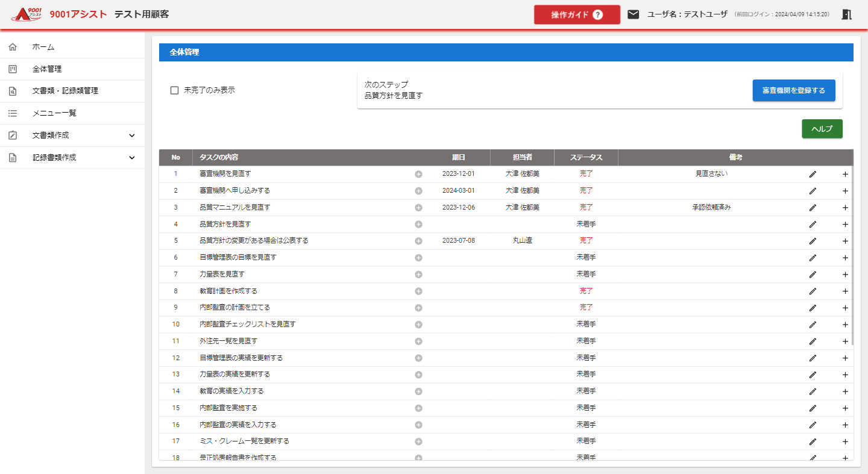Open details with the plus icon beside 品質方針を見直す
The image size is (868, 474).
pos(418,223)
